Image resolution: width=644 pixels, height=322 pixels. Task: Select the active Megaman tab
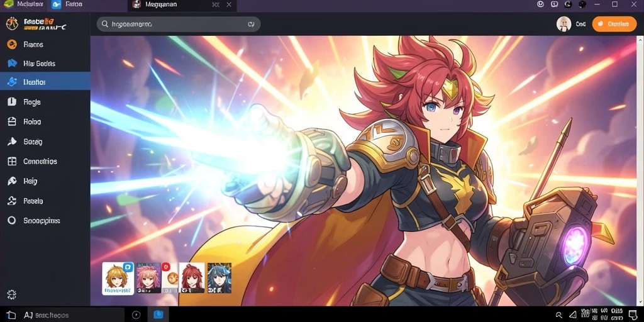[182, 4]
